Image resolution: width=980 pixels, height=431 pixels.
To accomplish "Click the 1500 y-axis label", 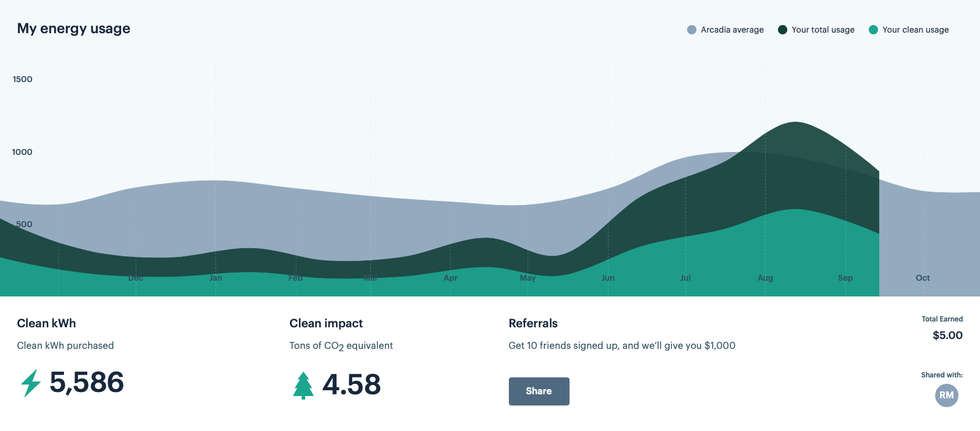I will coord(23,79).
